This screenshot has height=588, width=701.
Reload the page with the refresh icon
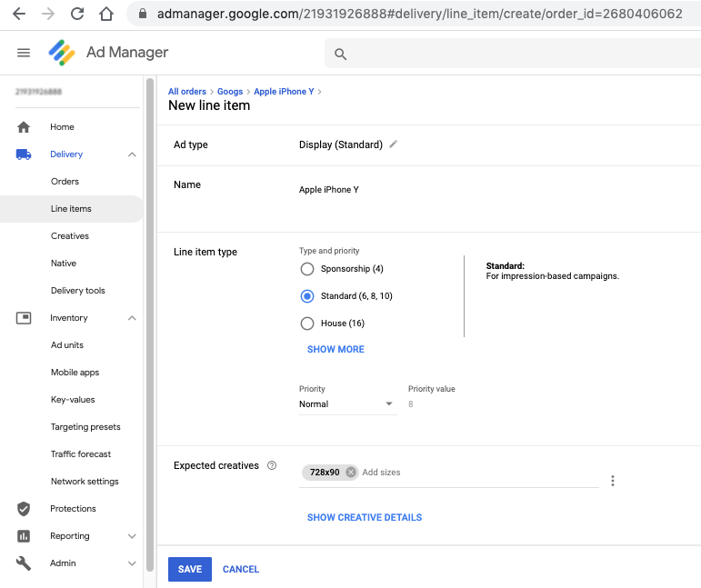coord(77,14)
